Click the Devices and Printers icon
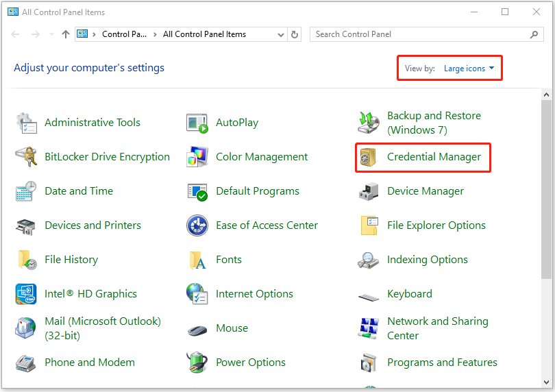 26,226
